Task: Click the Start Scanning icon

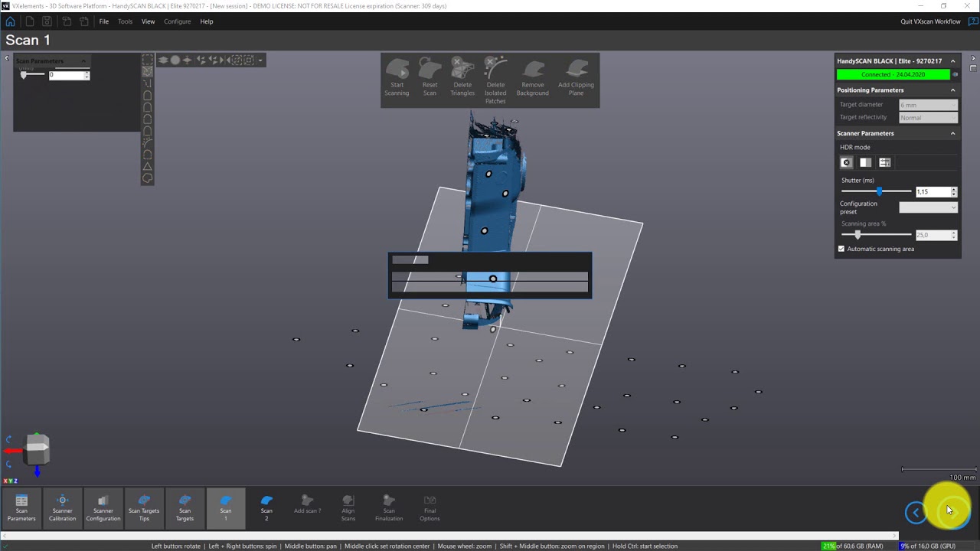Action: coord(397,78)
